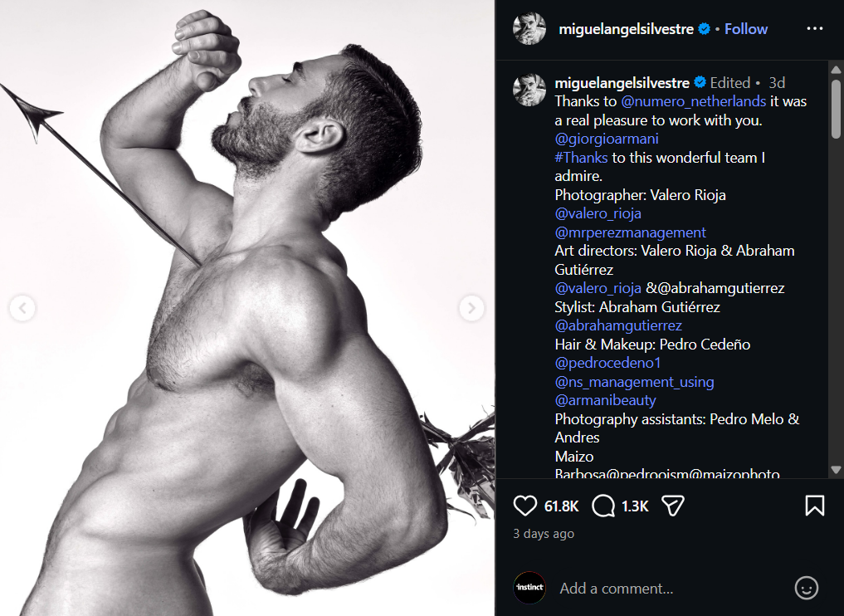Follow miguelangelsilvestre
Image resolution: width=844 pixels, height=616 pixels.
[746, 29]
